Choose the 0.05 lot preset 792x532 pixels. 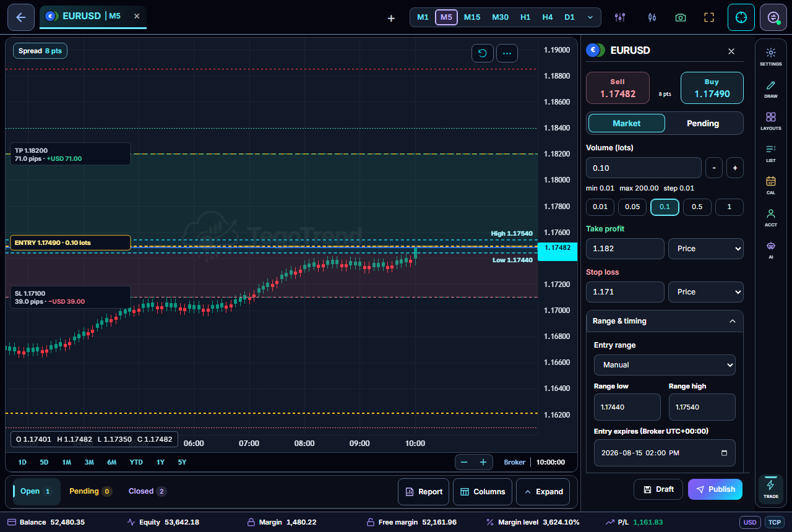pyautogui.click(x=632, y=207)
